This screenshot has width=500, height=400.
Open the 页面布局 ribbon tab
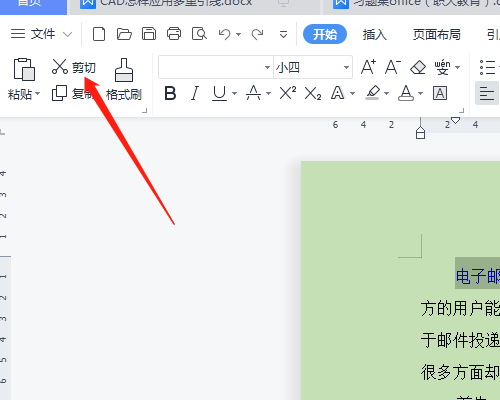(437, 34)
